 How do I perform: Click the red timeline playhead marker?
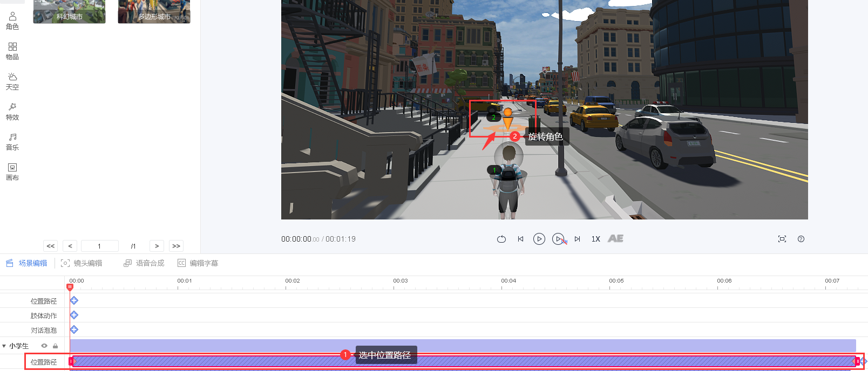coord(70,287)
